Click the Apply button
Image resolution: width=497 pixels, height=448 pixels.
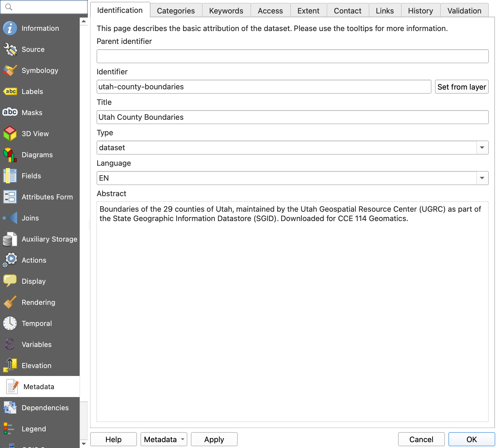(x=214, y=440)
